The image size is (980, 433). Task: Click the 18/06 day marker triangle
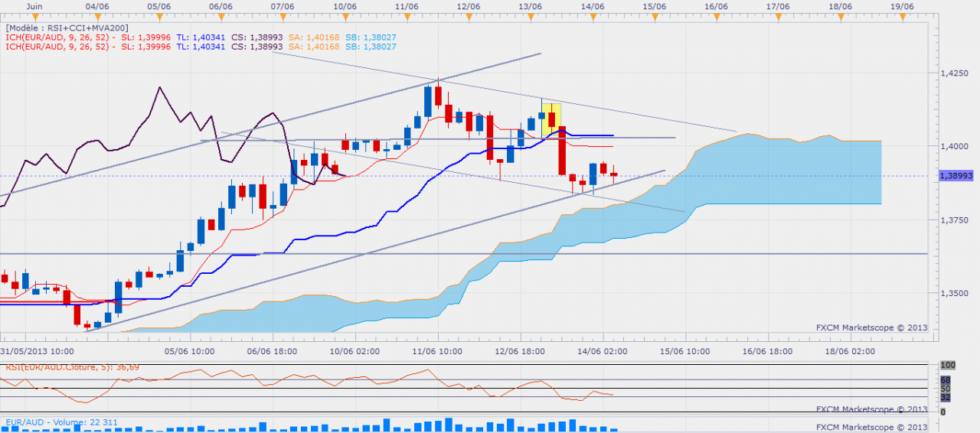(x=841, y=16)
